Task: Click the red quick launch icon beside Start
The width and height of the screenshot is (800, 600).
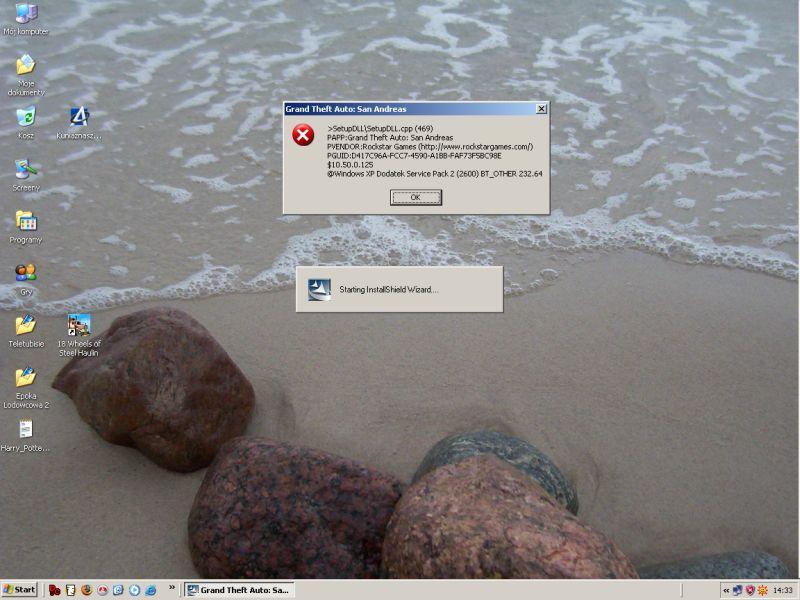Action: click(x=55, y=590)
